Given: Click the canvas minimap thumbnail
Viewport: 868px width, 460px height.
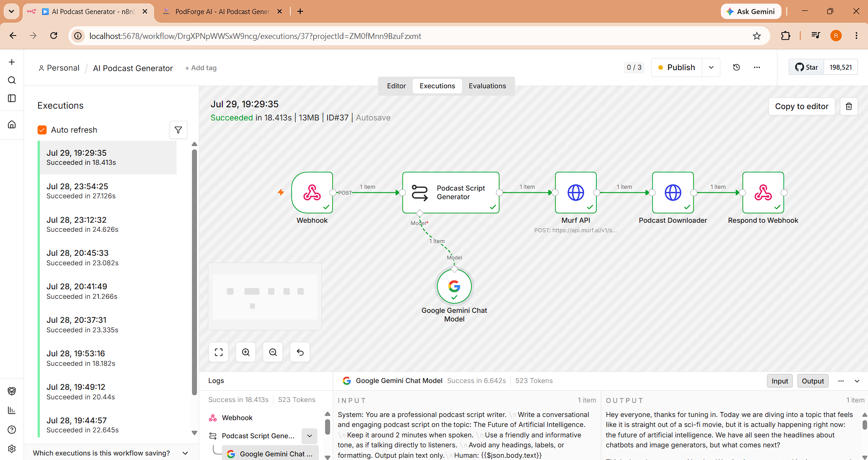Looking at the screenshot, I should tap(265, 297).
